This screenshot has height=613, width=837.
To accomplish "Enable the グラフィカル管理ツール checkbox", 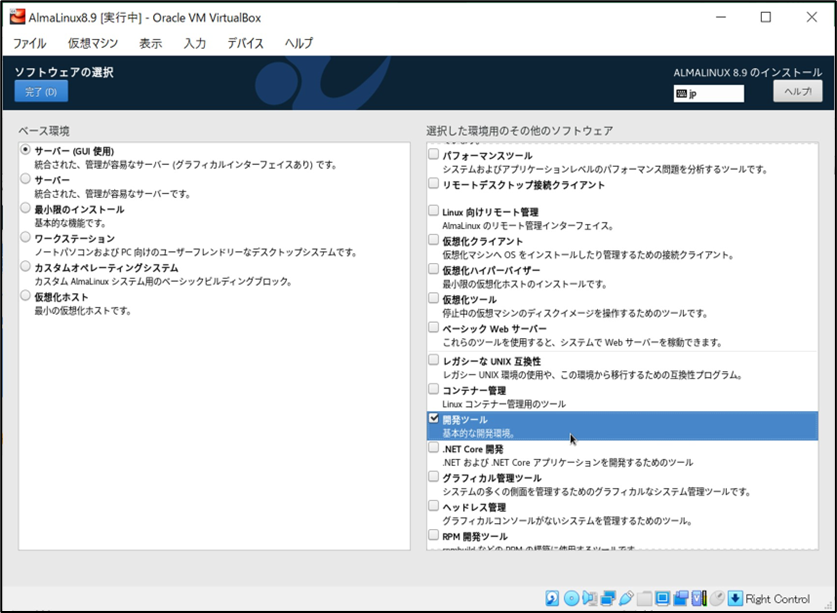I will pyautogui.click(x=433, y=477).
